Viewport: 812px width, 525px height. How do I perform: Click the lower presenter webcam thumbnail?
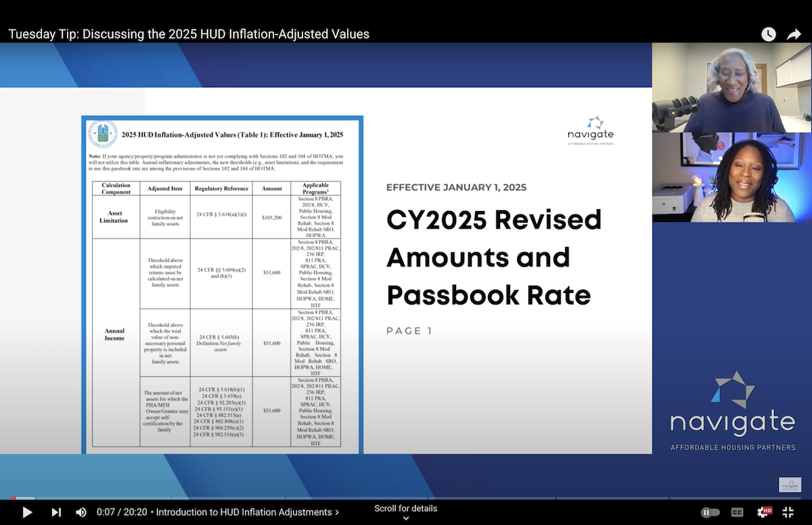tap(731, 177)
